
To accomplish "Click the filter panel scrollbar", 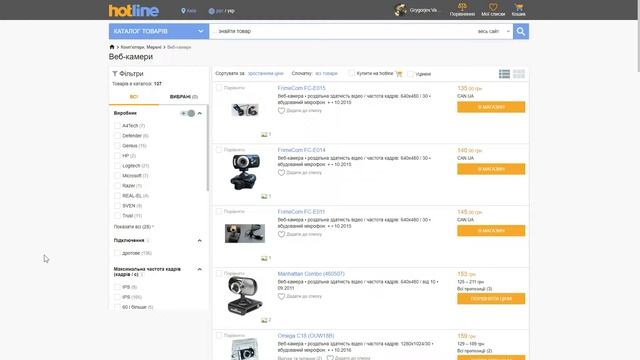I will click(208, 147).
